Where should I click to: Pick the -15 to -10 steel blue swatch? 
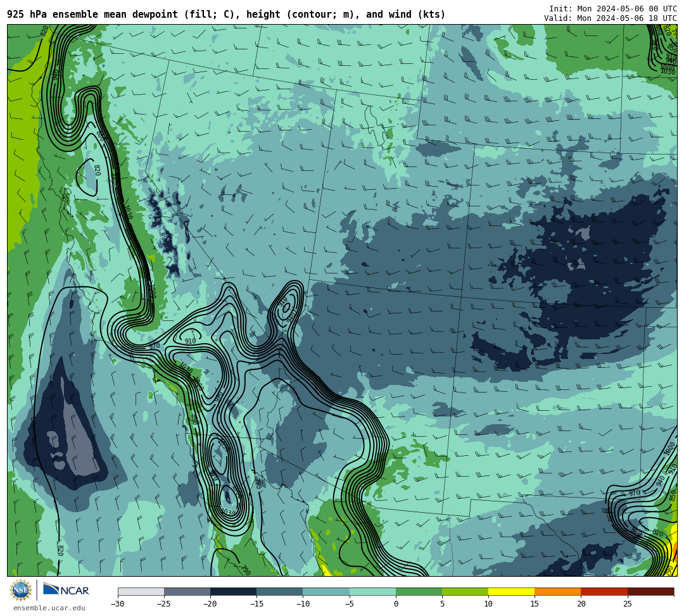pos(280,591)
